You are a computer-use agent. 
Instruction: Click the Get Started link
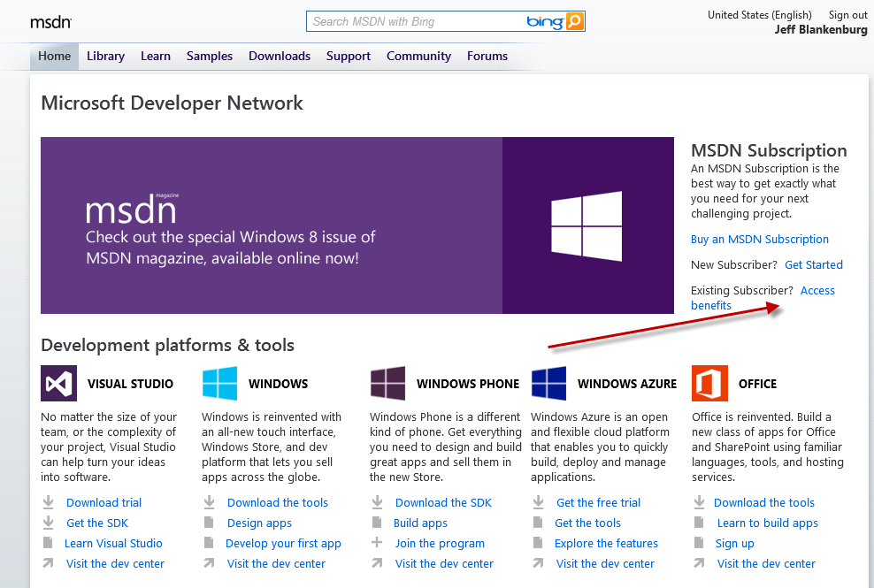point(814,264)
